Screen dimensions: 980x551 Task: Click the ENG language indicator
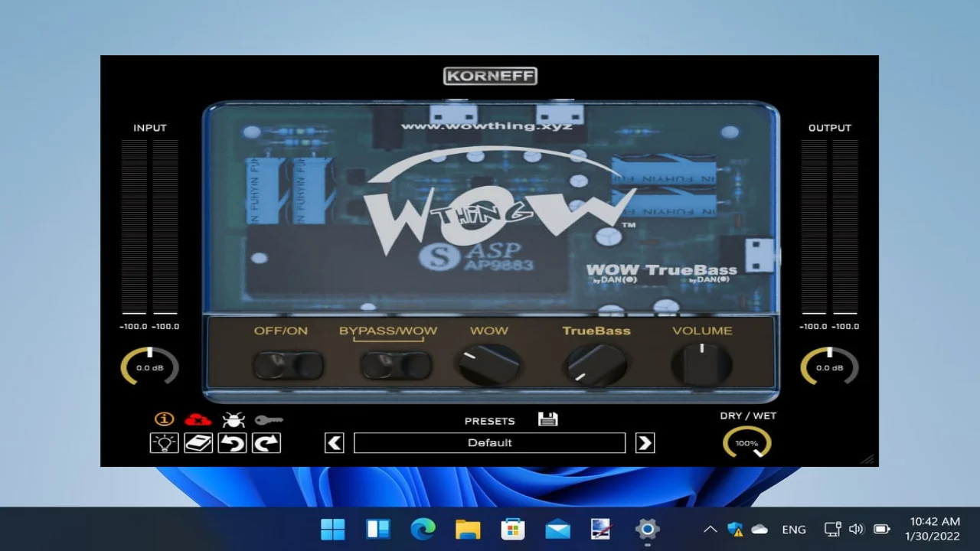(794, 529)
